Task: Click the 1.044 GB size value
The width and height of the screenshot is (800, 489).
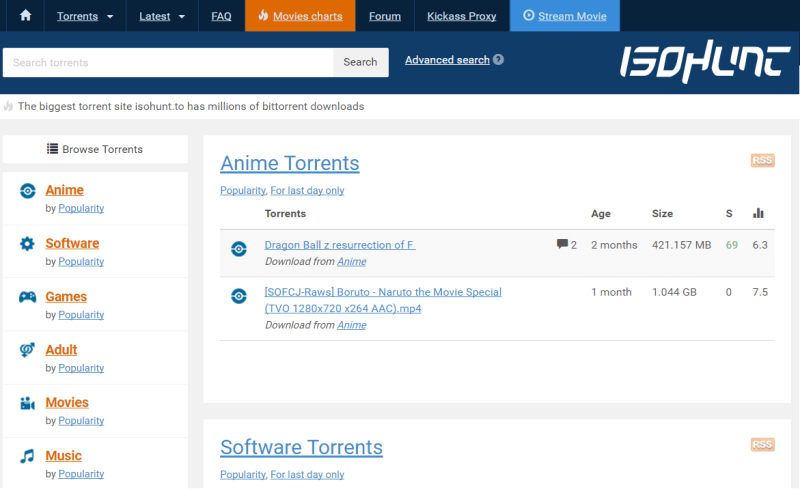Action: click(x=674, y=292)
